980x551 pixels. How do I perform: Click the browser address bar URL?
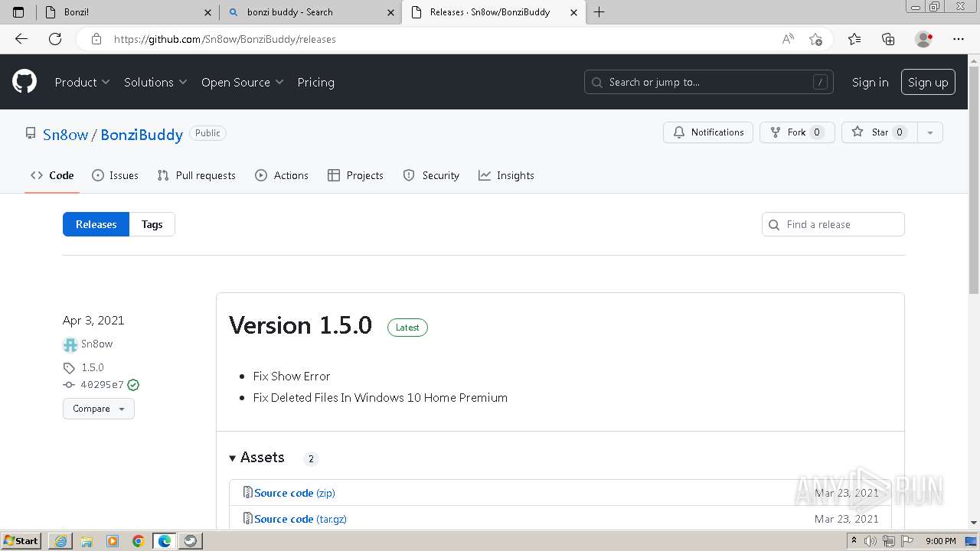point(225,39)
